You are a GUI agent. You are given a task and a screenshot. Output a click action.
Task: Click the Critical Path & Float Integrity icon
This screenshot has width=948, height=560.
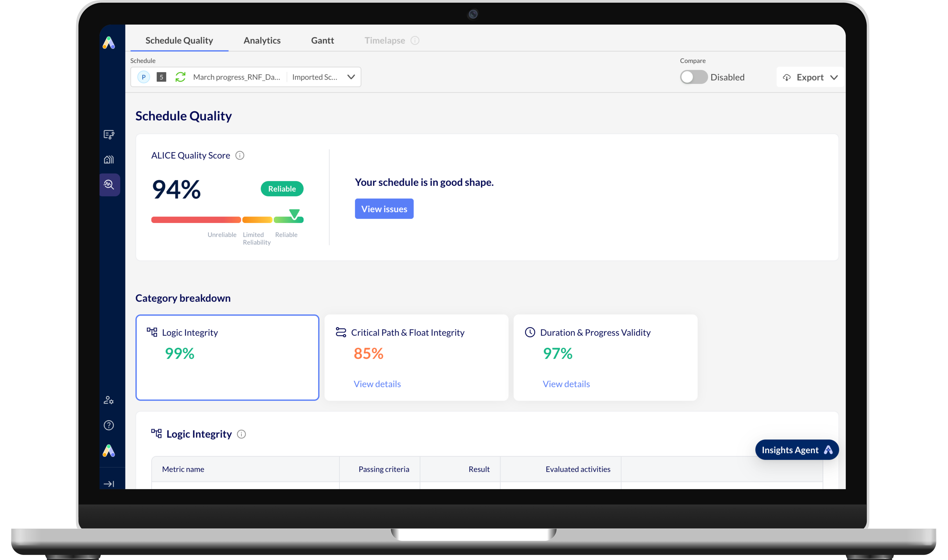point(341,332)
